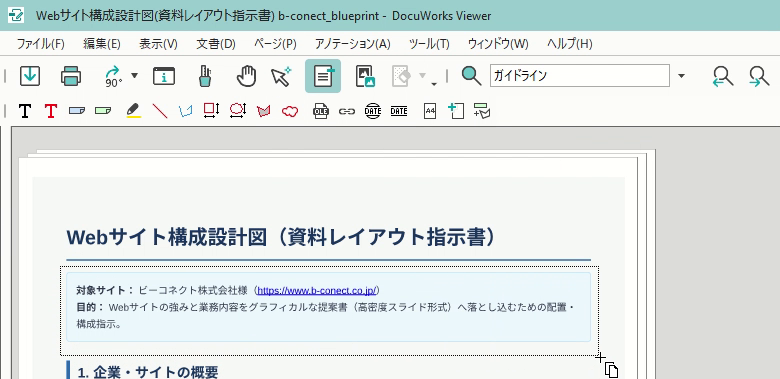Click the heading Webサイト構成設計図（資料レイアウト指示書）

click(282, 237)
